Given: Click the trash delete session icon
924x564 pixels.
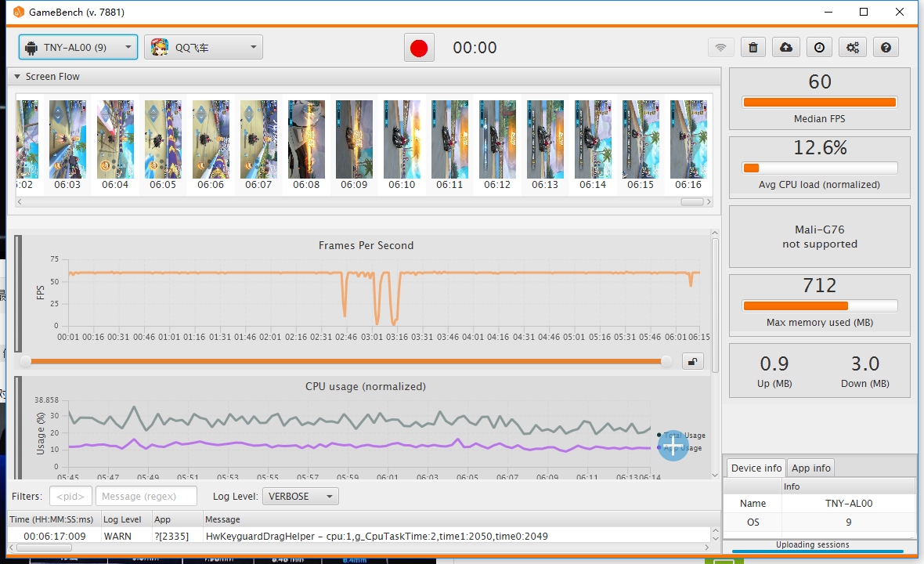Looking at the screenshot, I should (753, 48).
